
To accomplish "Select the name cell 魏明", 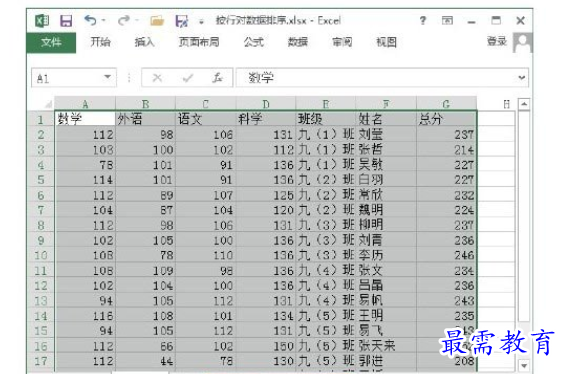I will [386, 210].
